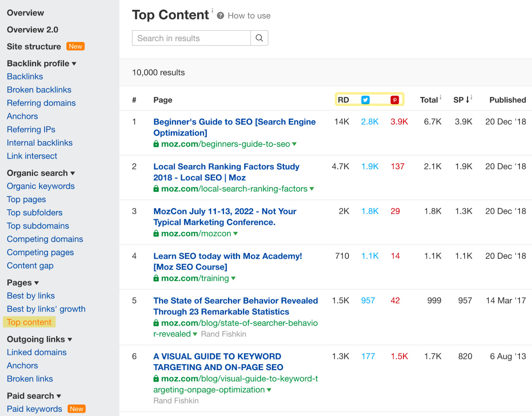The height and width of the screenshot is (416, 532).
Task: Click into the Search in results field
Action: point(191,38)
